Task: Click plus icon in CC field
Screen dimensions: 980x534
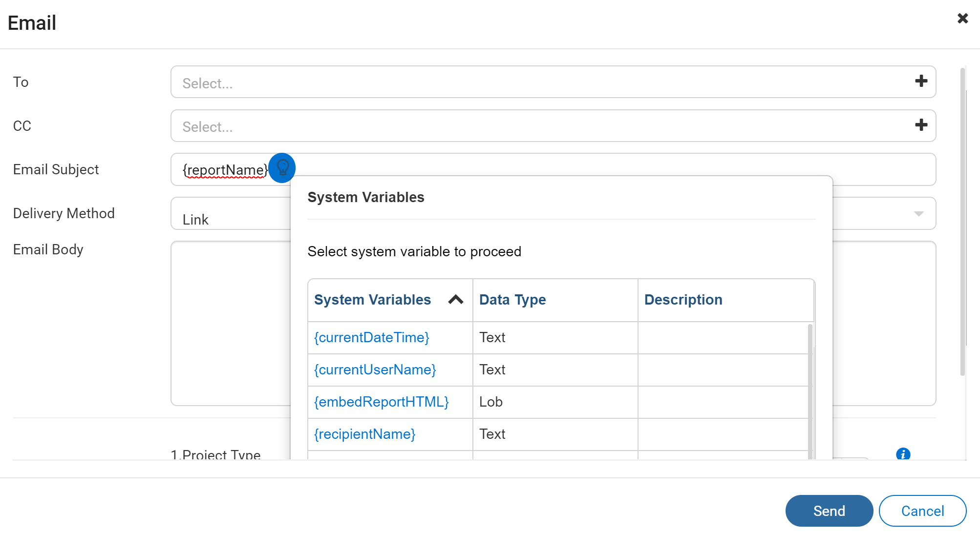Action: point(921,125)
